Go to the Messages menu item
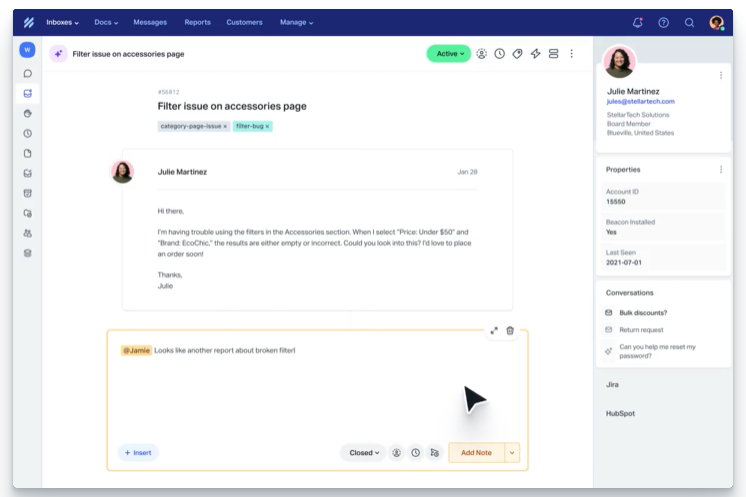 [150, 22]
